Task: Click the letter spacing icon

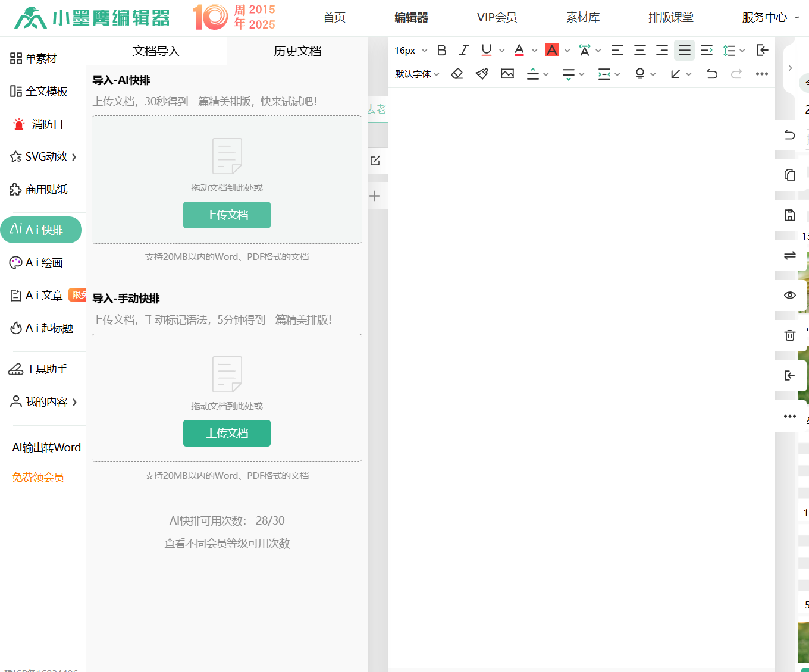Action: (x=585, y=51)
